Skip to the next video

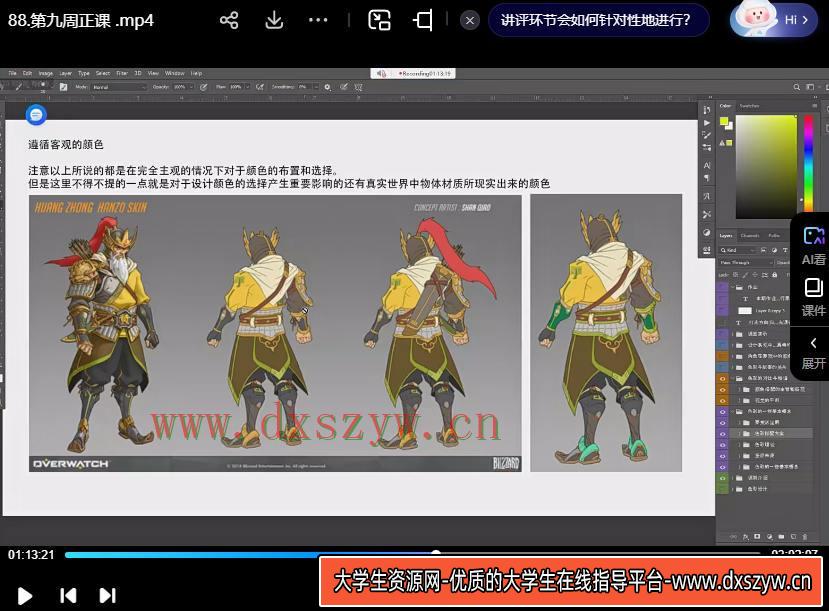pos(107,596)
